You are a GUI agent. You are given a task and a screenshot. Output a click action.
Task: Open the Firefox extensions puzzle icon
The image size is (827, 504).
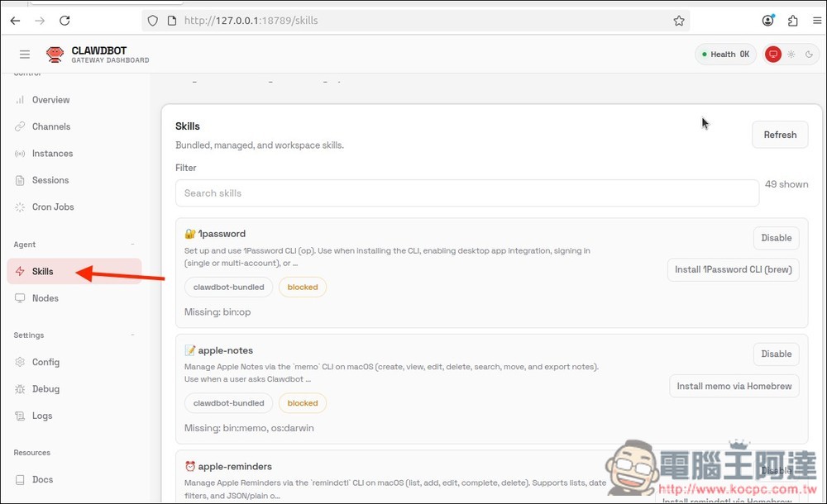tap(793, 21)
